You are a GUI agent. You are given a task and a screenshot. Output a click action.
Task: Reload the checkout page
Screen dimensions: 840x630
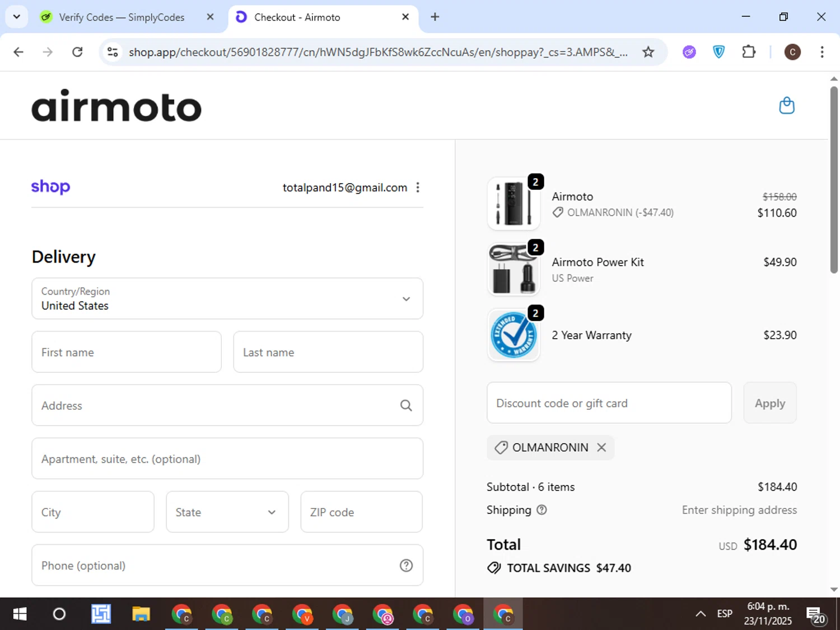[77, 52]
